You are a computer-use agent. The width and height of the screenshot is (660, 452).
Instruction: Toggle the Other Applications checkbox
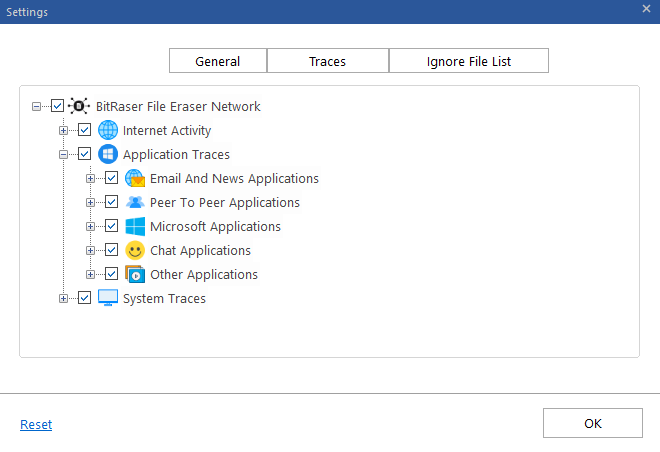112,274
